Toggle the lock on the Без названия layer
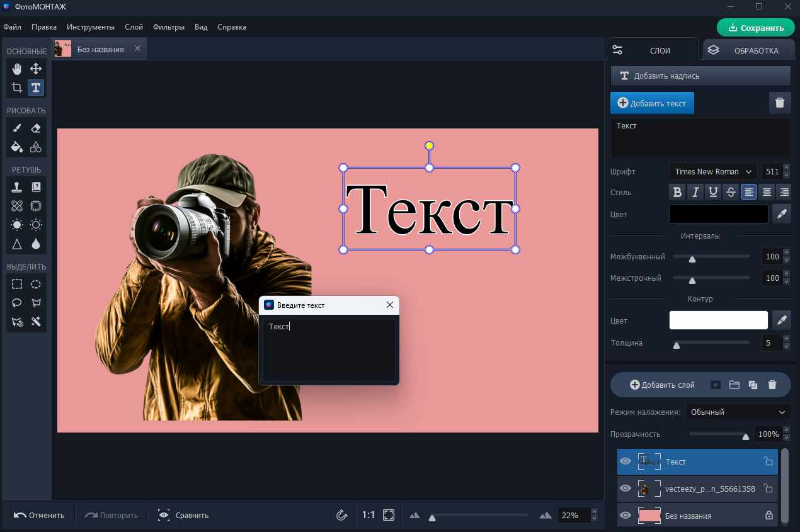This screenshot has width=800, height=532. (x=769, y=515)
